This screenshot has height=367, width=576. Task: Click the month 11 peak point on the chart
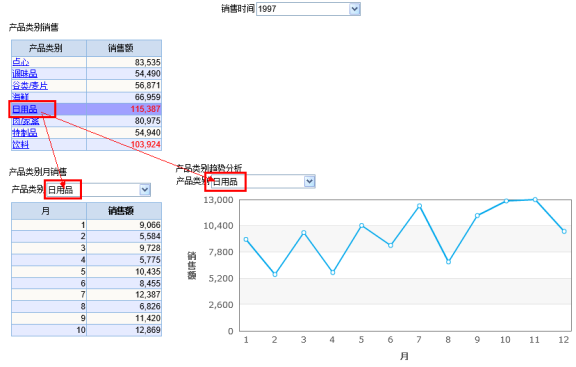coord(535,199)
